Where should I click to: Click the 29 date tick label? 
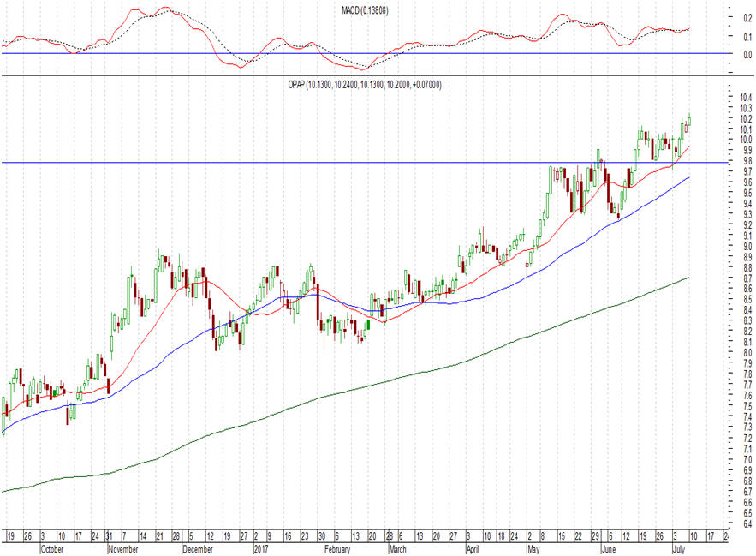pyautogui.click(x=595, y=536)
